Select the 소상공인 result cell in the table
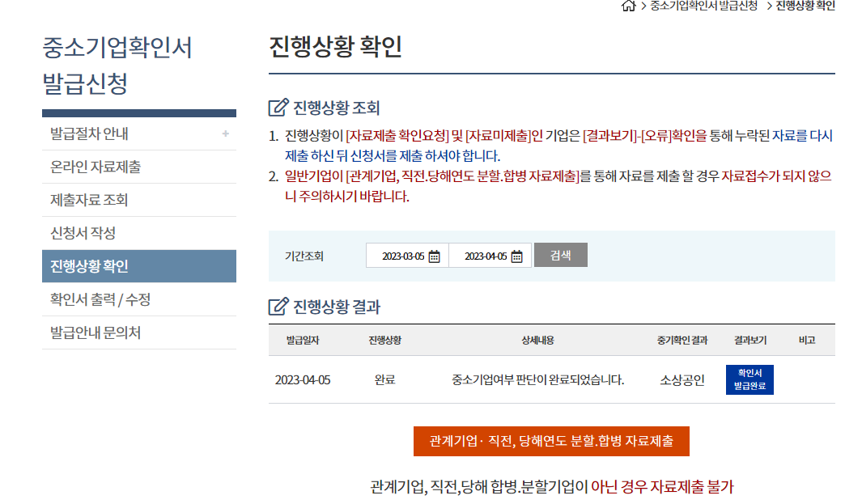 click(x=682, y=379)
